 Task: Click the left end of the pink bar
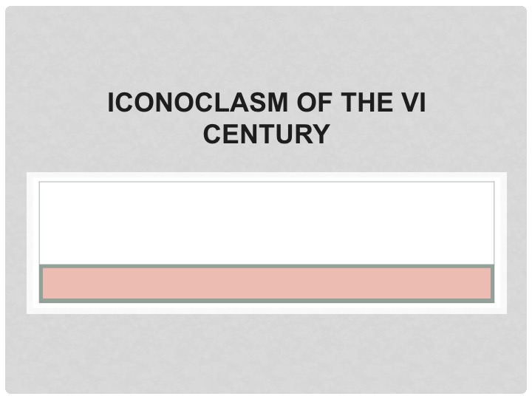47,283
